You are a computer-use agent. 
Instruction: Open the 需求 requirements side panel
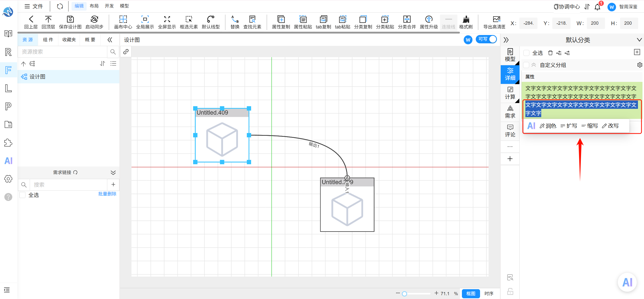pos(510,112)
